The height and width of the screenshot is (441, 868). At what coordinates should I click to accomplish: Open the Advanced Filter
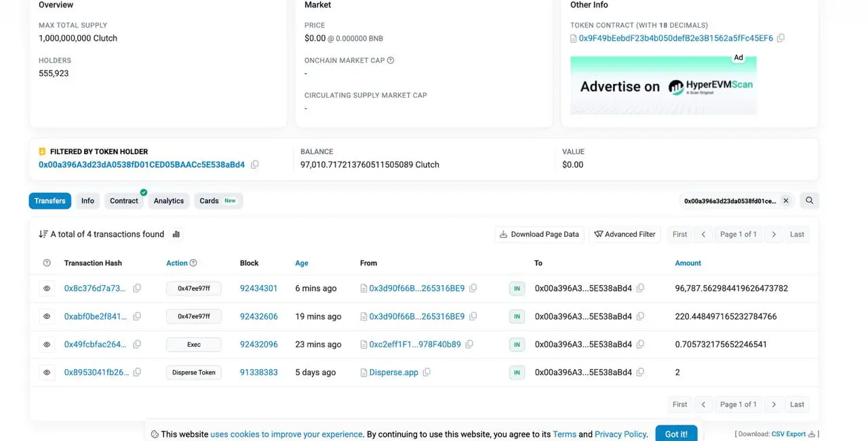625,235
